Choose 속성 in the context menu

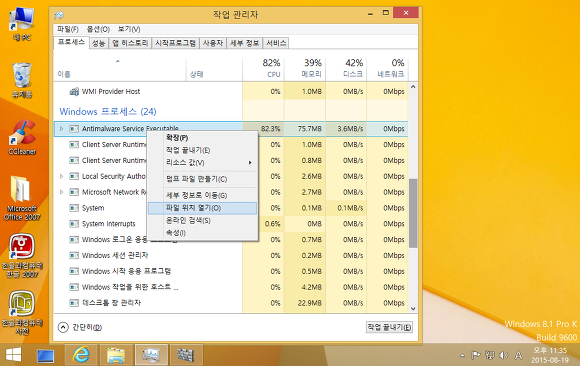[x=202, y=233]
